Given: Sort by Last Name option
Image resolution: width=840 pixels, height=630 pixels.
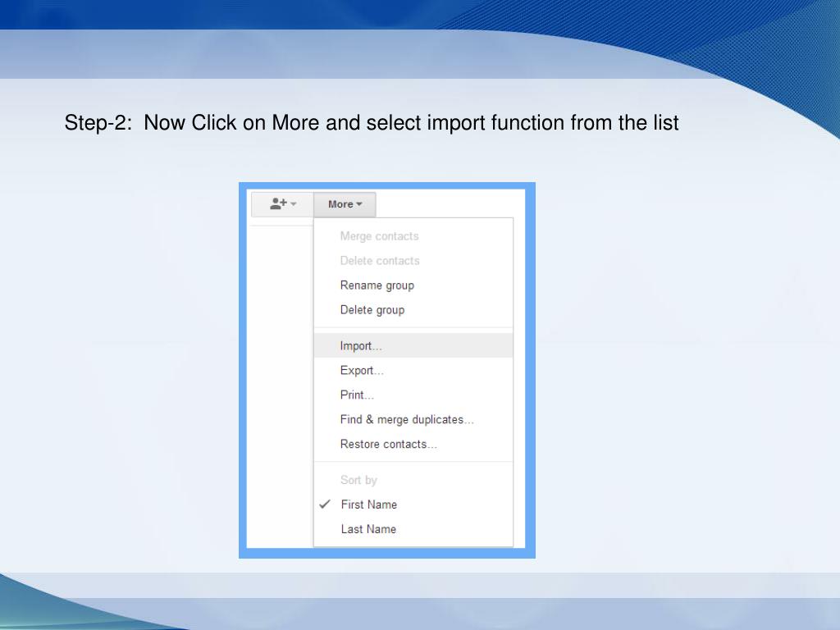Looking at the screenshot, I should pos(413,529).
